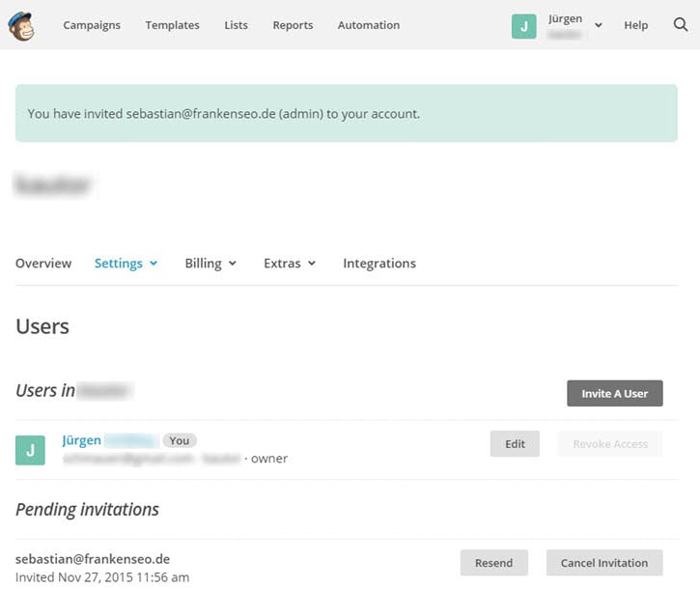
Task: Navigate to Lists
Action: click(x=236, y=25)
